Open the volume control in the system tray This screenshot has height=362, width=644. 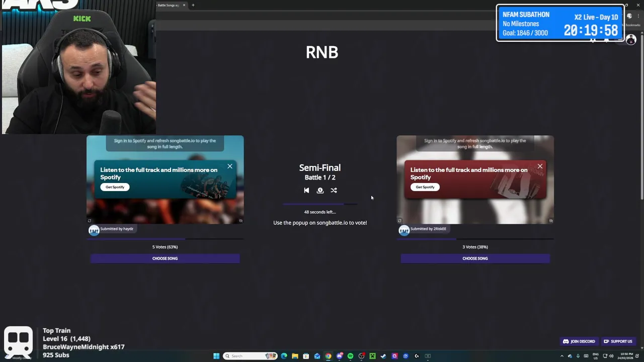click(x=611, y=356)
